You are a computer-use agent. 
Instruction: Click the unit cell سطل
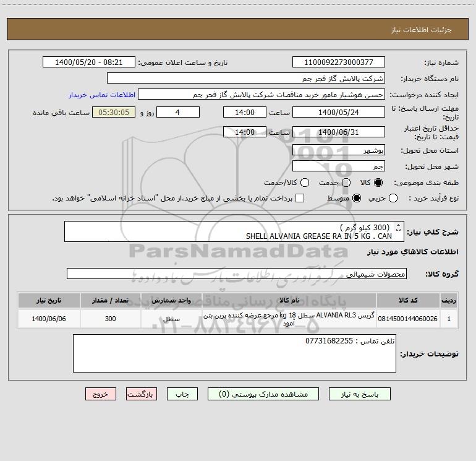pyautogui.click(x=171, y=319)
